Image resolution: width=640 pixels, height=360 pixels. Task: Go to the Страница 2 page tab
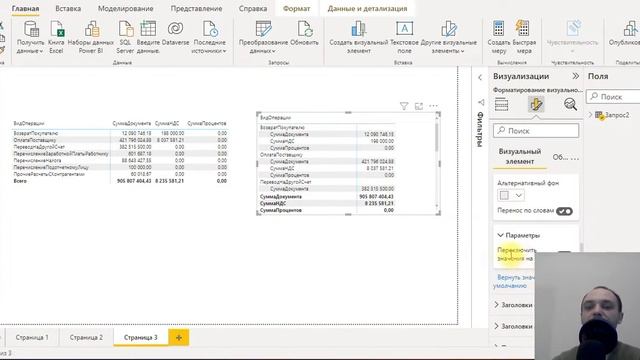click(x=86, y=338)
